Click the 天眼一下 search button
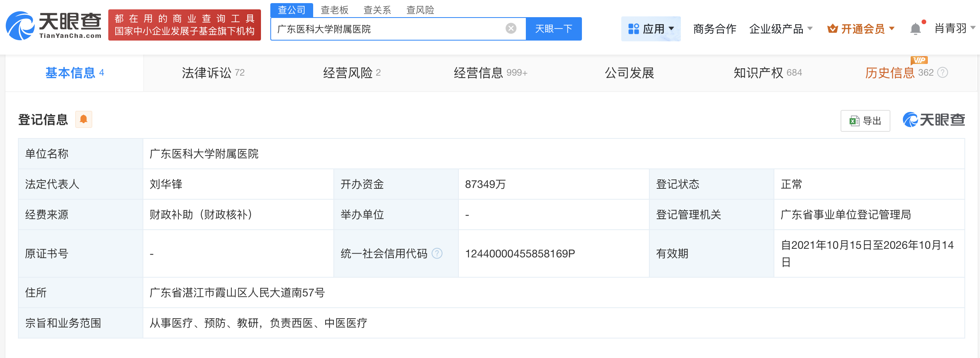Screen dimensions: 980x358 coord(553,29)
